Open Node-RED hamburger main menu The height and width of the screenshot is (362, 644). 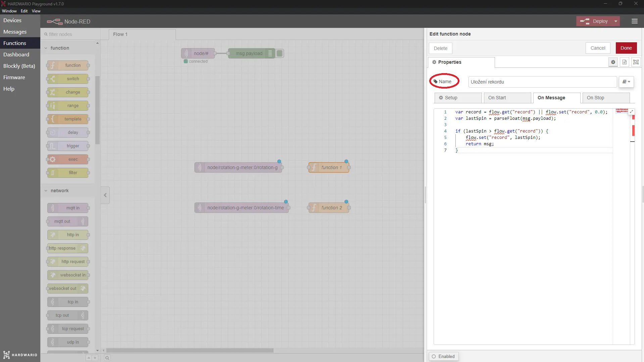click(x=634, y=21)
